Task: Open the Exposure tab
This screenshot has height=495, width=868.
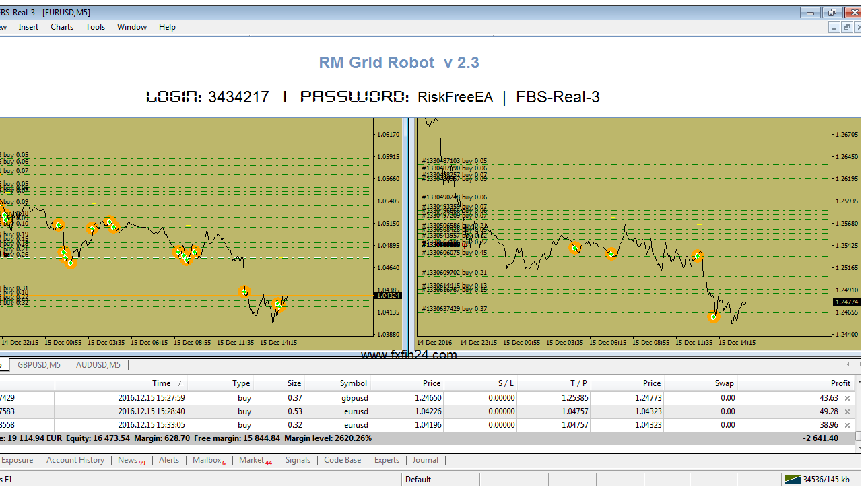Action: tap(17, 460)
